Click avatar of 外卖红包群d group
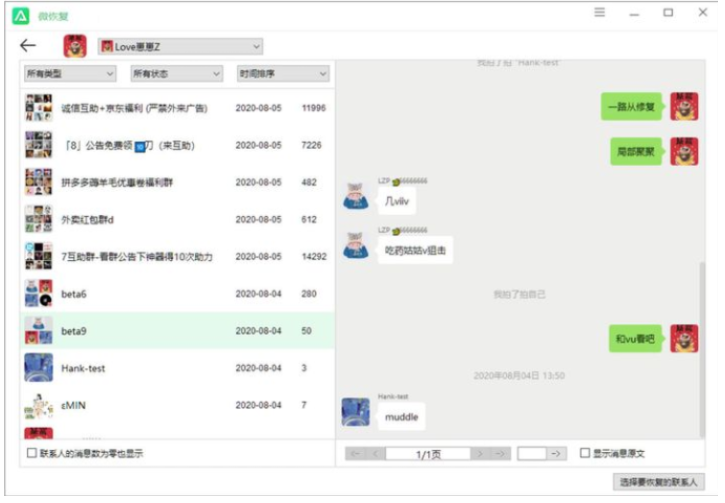 point(39,220)
